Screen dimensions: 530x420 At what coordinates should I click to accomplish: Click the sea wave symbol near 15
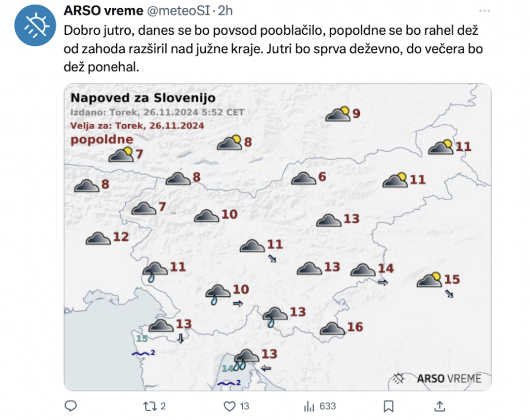[141, 354]
